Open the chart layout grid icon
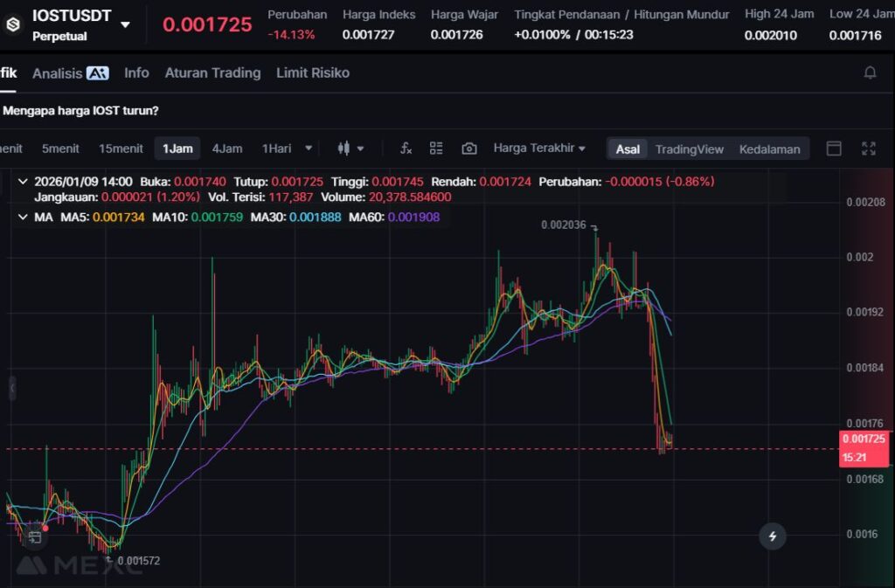895x588 pixels. click(x=436, y=149)
